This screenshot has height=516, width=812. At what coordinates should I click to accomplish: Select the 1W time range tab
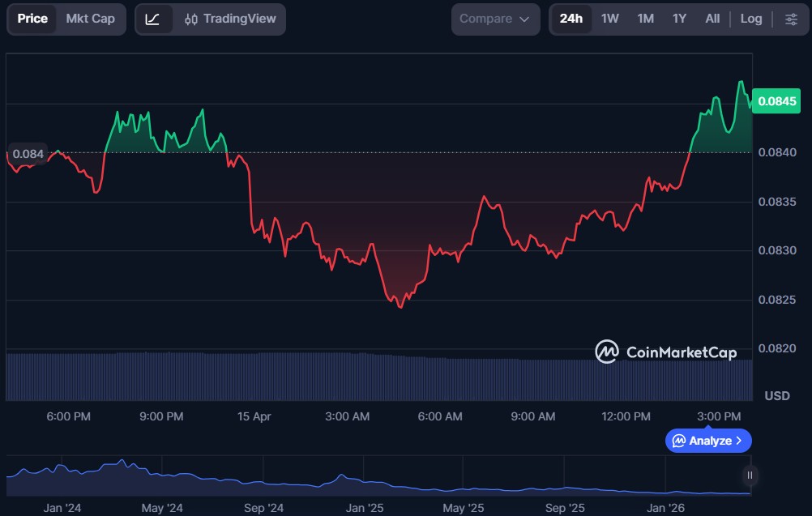pos(609,19)
